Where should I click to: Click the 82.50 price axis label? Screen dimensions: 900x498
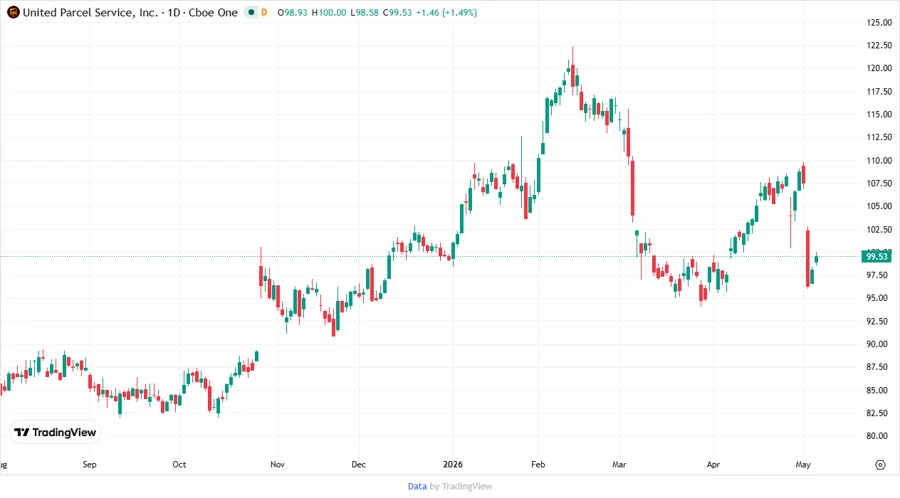879,413
